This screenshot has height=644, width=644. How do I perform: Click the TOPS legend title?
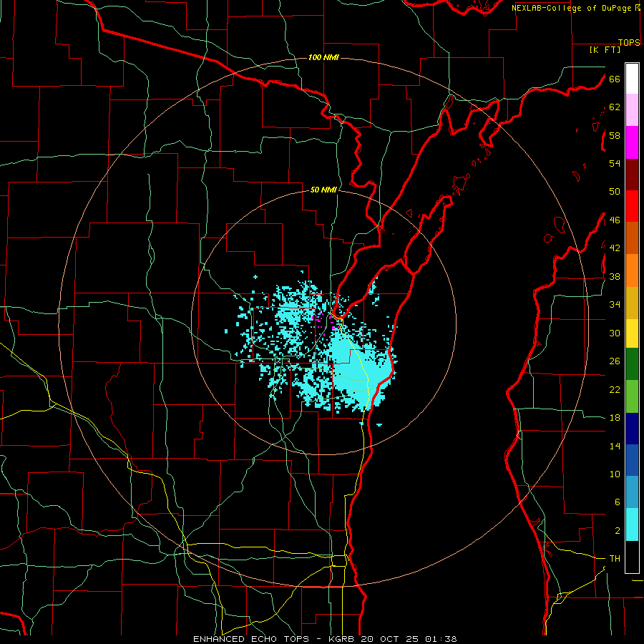[x=629, y=43]
